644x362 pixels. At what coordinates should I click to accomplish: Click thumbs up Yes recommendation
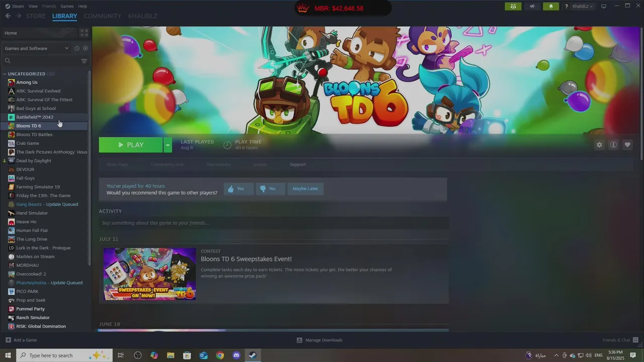238,189
